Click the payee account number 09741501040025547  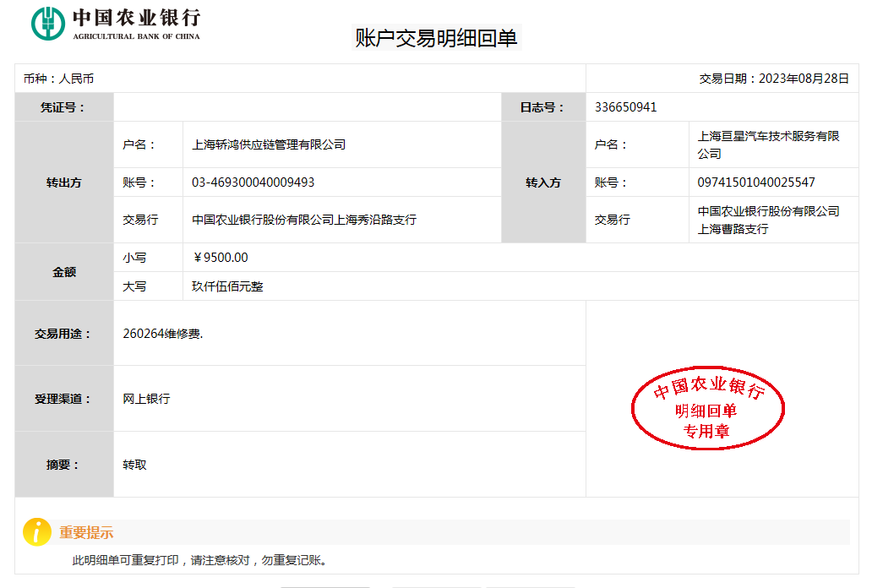pyautogui.click(x=756, y=182)
